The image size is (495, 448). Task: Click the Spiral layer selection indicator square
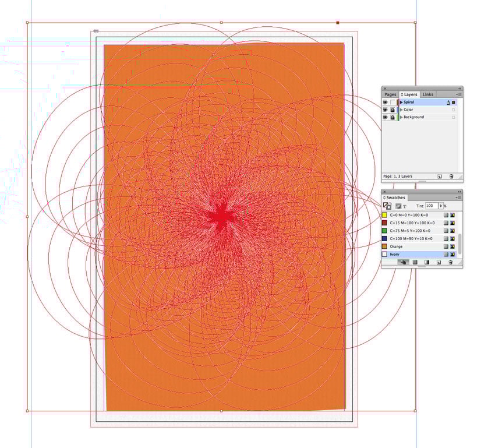[454, 103]
